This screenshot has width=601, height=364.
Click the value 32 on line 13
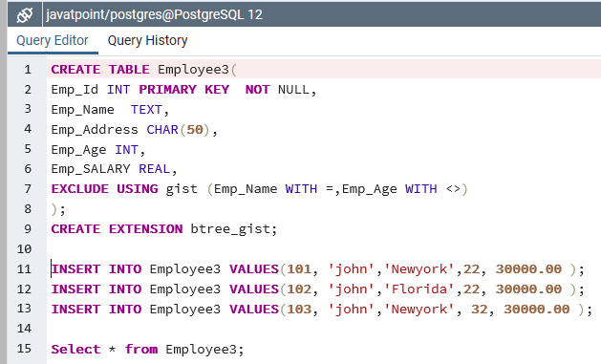coord(479,309)
